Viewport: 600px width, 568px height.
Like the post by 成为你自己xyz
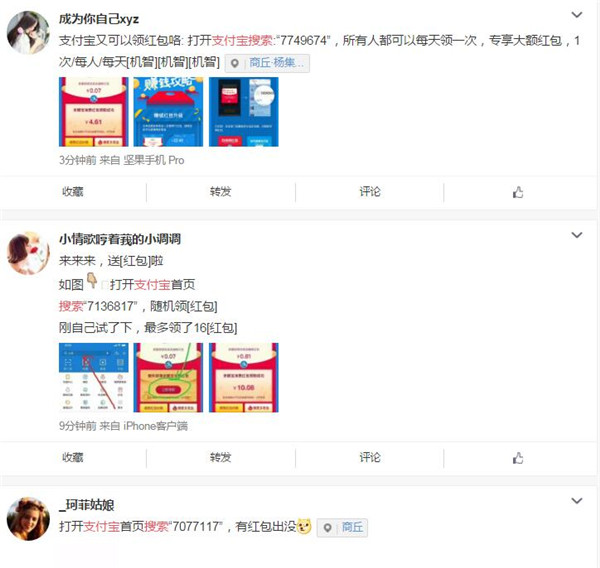click(518, 192)
